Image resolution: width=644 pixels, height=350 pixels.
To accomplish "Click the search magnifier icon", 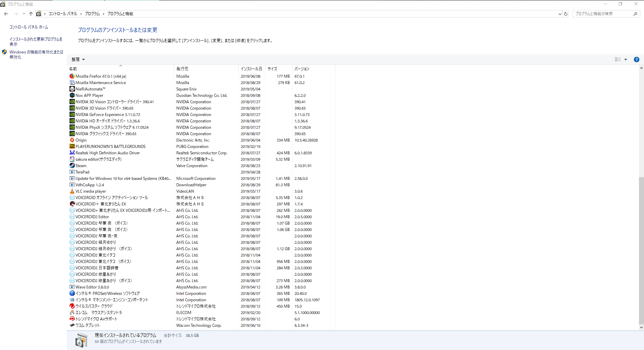I will click(x=635, y=14).
